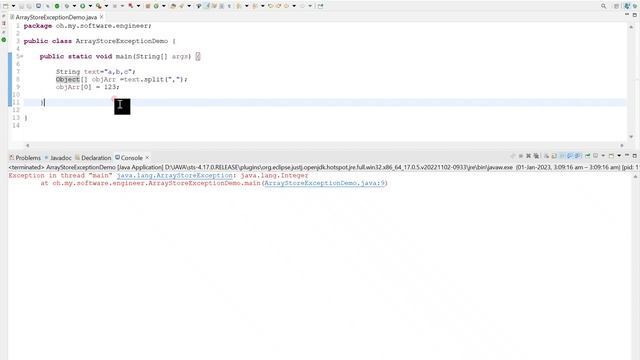Screen dimensions: 640x360
Task: Expand the Debug launch dropdown arrow
Action: tap(74, 6)
